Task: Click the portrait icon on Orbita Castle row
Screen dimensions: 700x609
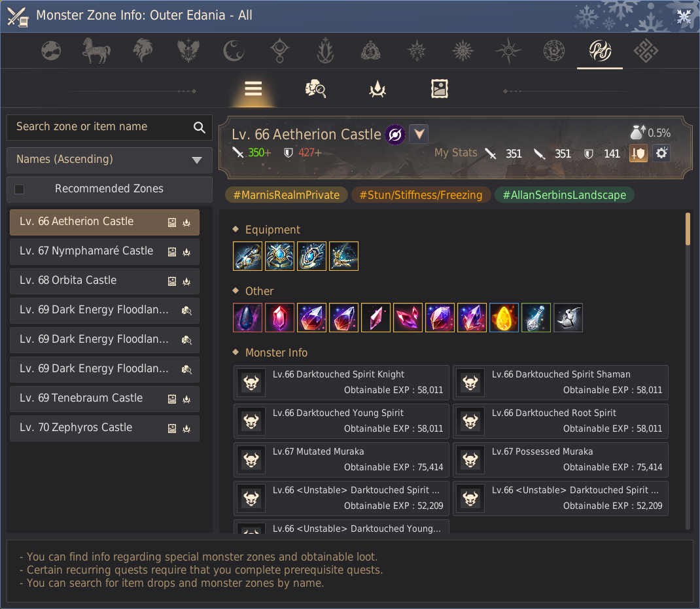Action: [x=172, y=281]
